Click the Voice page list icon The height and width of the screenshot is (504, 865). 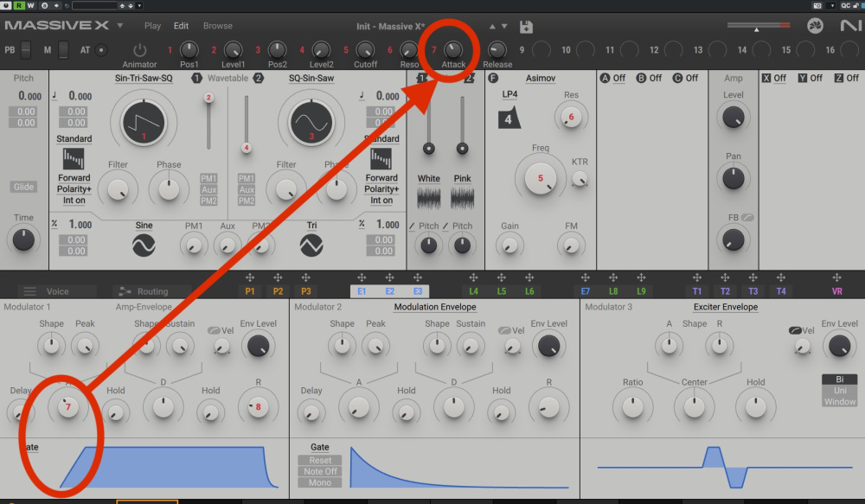pos(29,291)
